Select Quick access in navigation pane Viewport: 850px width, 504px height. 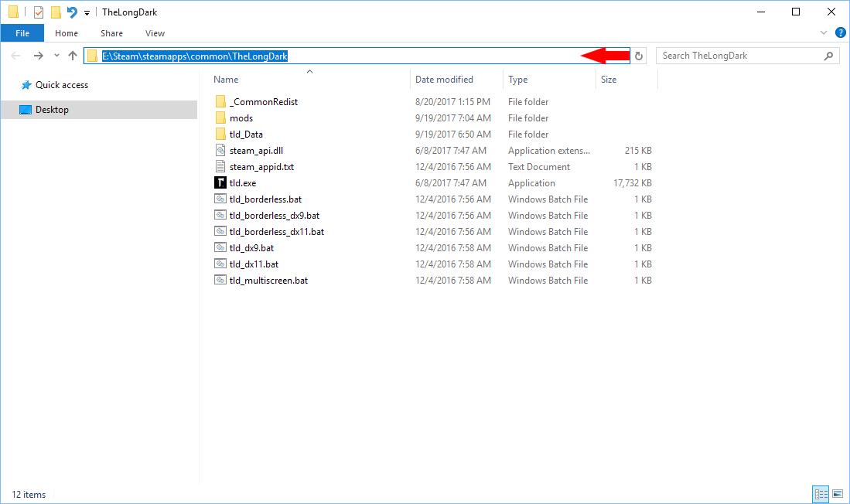click(x=61, y=85)
